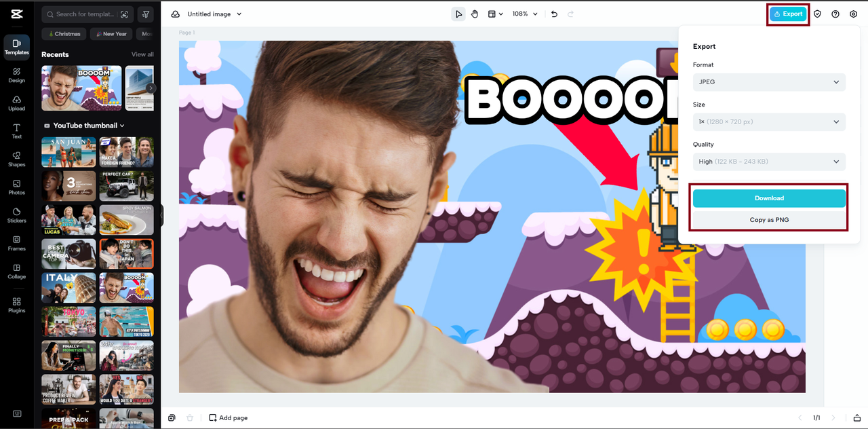
Task: Open the Format JPEG dropdown
Action: point(769,82)
